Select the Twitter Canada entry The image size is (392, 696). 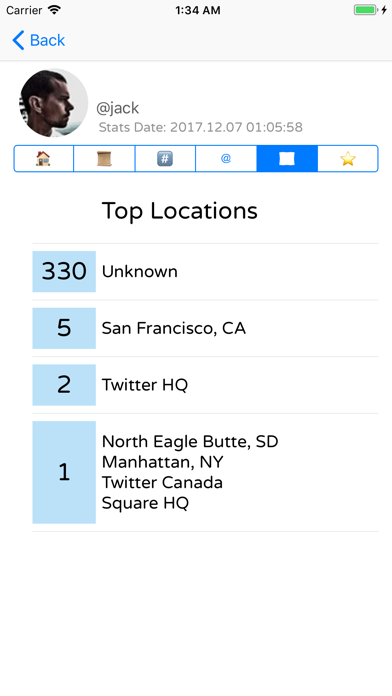162,482
